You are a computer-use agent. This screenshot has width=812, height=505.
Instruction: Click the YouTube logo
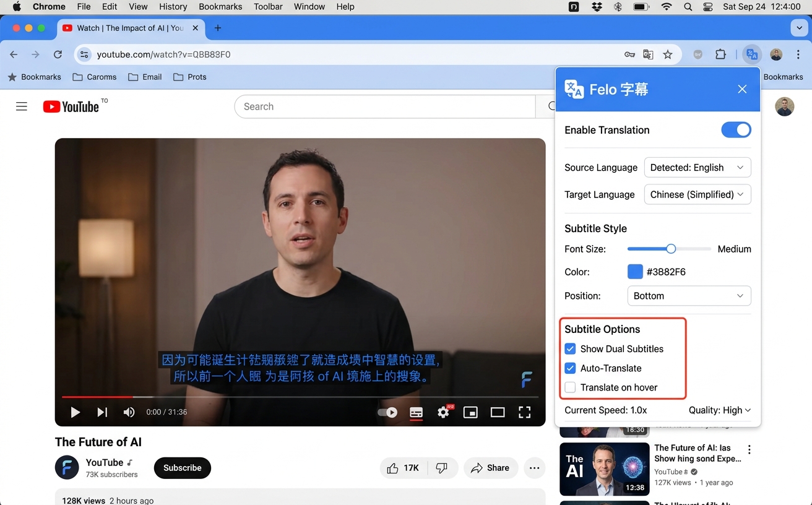(71, 106)
